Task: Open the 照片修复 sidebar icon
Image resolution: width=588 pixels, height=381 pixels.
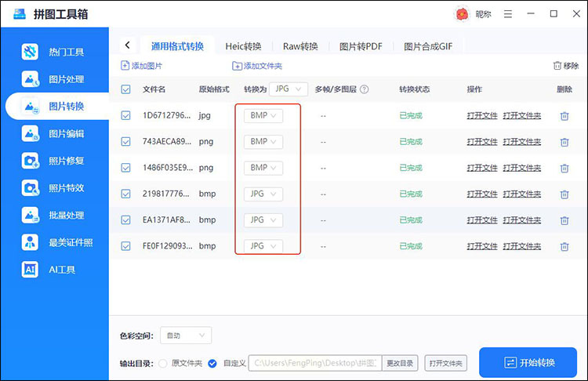Action: 30,161
